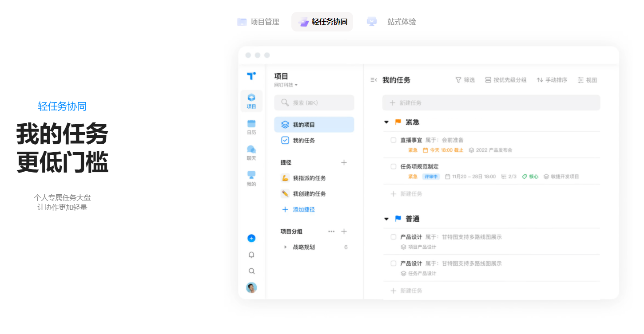Click the 2/3 subtask counter
The height and width of the screenshot is (334, 644).
[509, 177]
